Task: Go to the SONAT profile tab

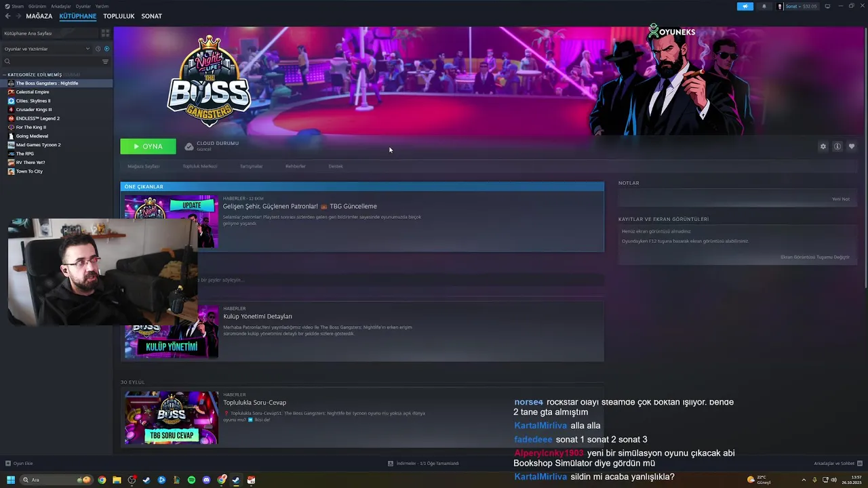Action: coord(151,16)
